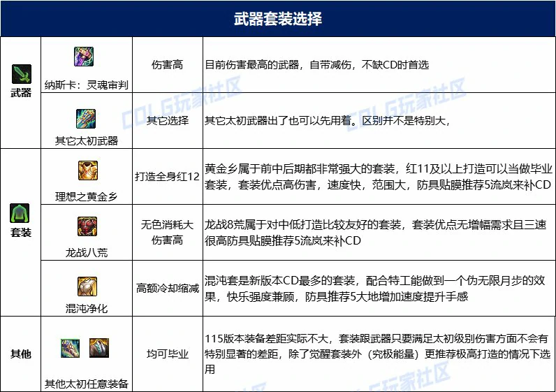
Task: Click the 高额冷却缩减 cell
Action: click(x=168, y=288)
